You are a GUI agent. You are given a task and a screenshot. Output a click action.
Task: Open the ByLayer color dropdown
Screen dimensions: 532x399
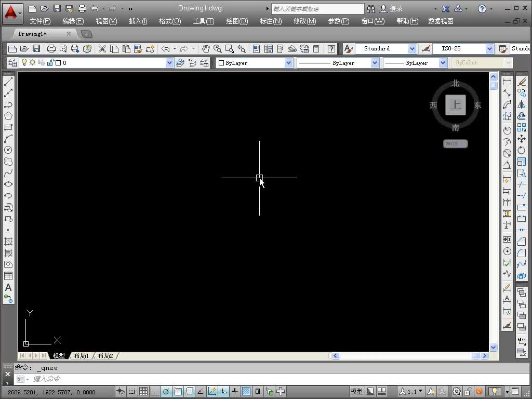[x=288, y=63]
